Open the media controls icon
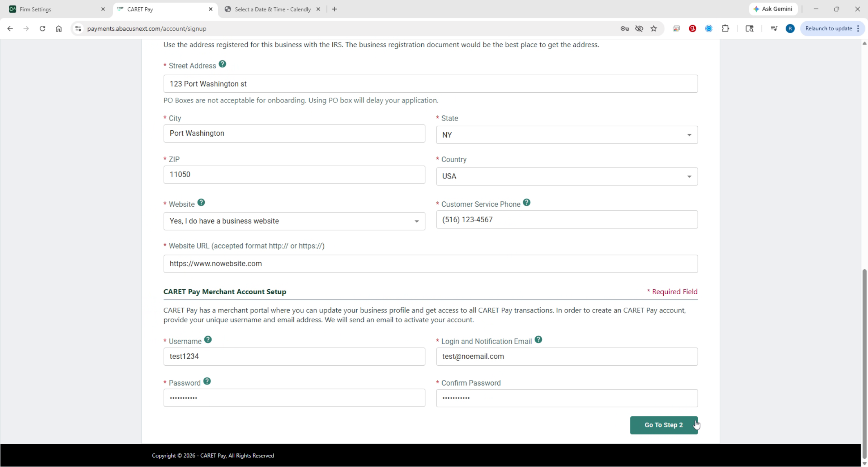The height and width of the screenshot is (467, 868). [x=774, y=29]
